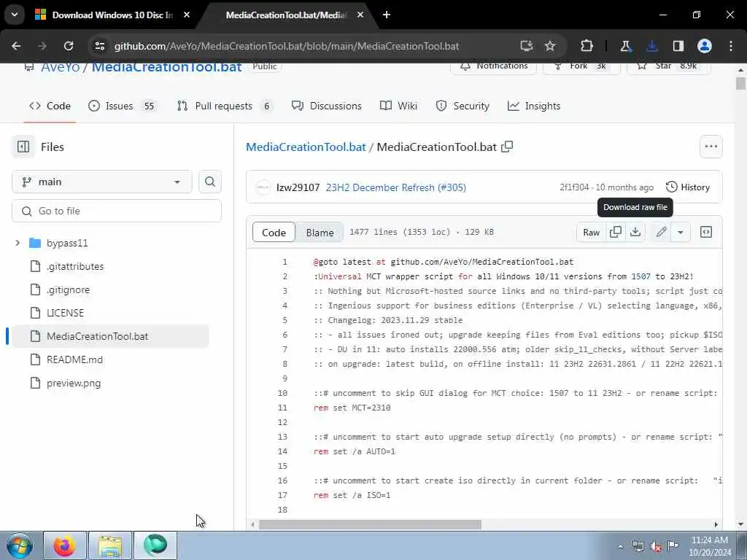747x560 pixels.
Task: Go to the Code tab
Action: tap(50, 106)
